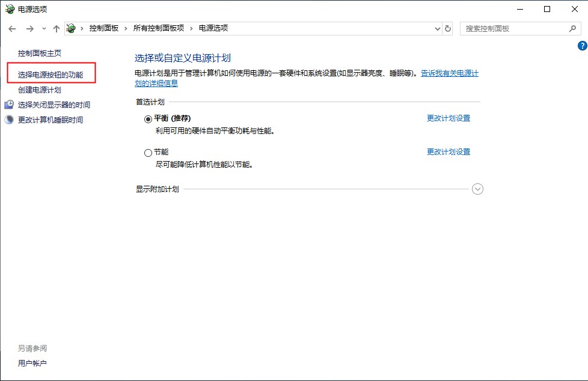Expand 显示附加计划 section
The width and height of the screenshot is (588, 381).
478,189
